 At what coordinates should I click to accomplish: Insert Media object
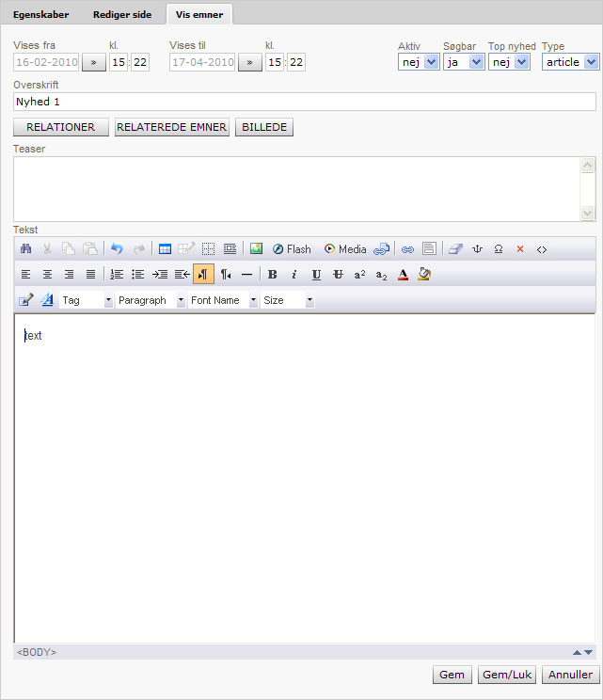coord(344,249)
